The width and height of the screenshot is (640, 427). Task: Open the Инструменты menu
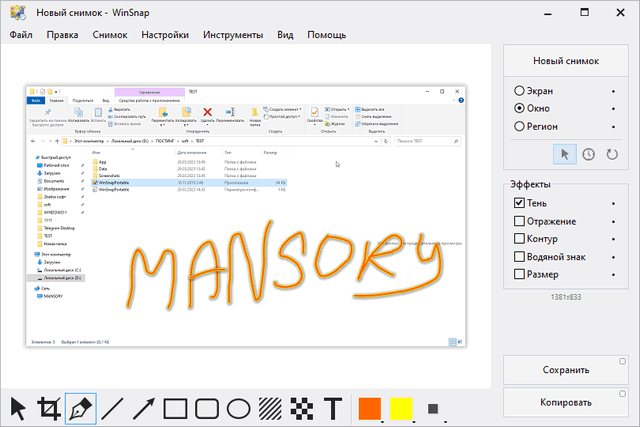pyautogui.click(x=233, y=34)
